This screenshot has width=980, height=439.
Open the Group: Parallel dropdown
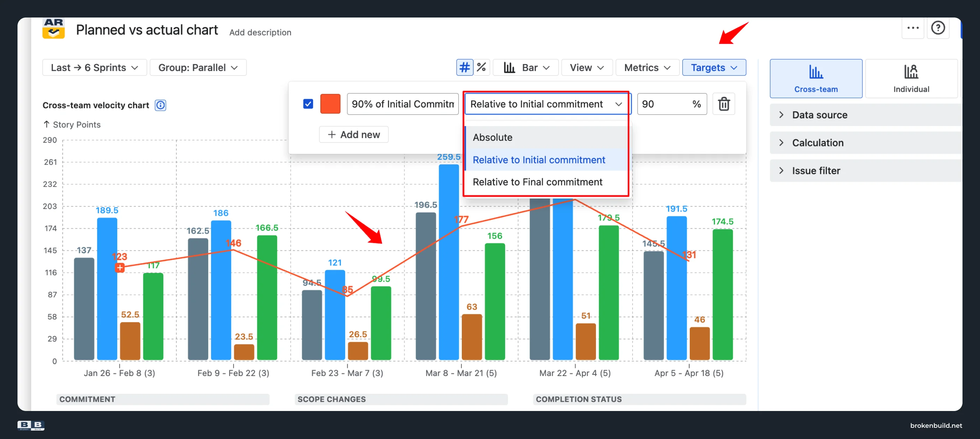(198, 67)
